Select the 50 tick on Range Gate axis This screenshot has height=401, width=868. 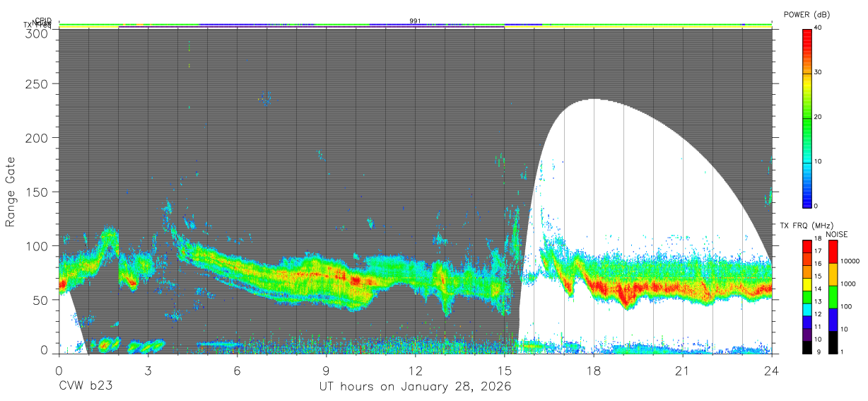(40, 300)
